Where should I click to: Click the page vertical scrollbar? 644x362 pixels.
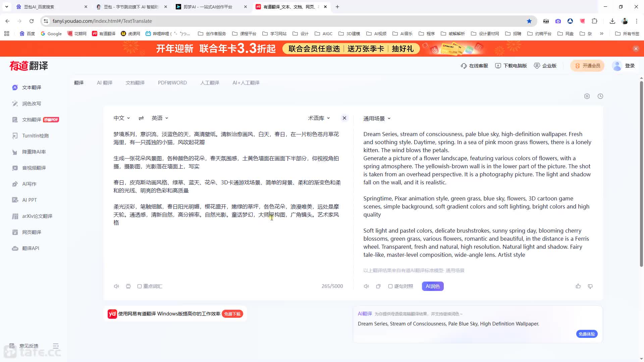point(641,174)
